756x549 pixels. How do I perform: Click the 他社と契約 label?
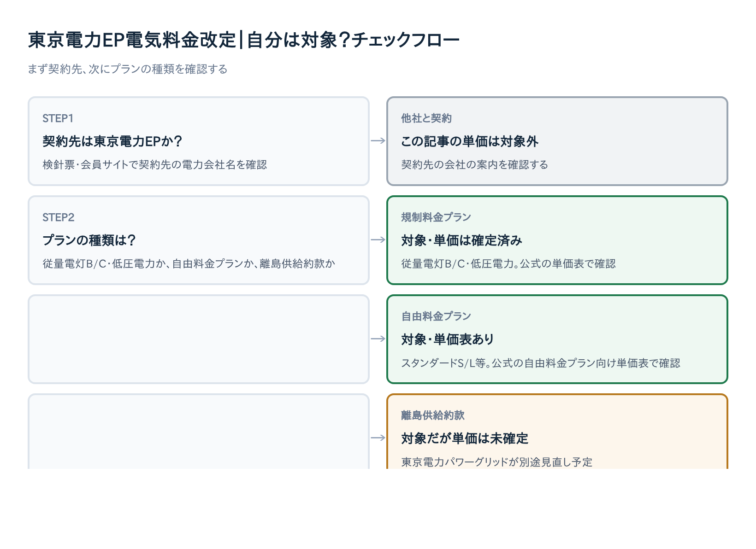pos(426,118)
